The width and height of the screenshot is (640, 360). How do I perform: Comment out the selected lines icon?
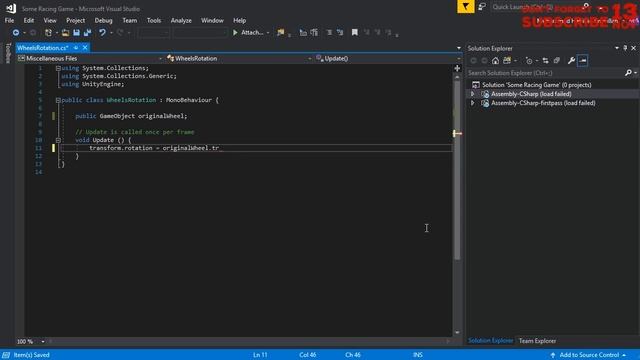coord(329,32)
